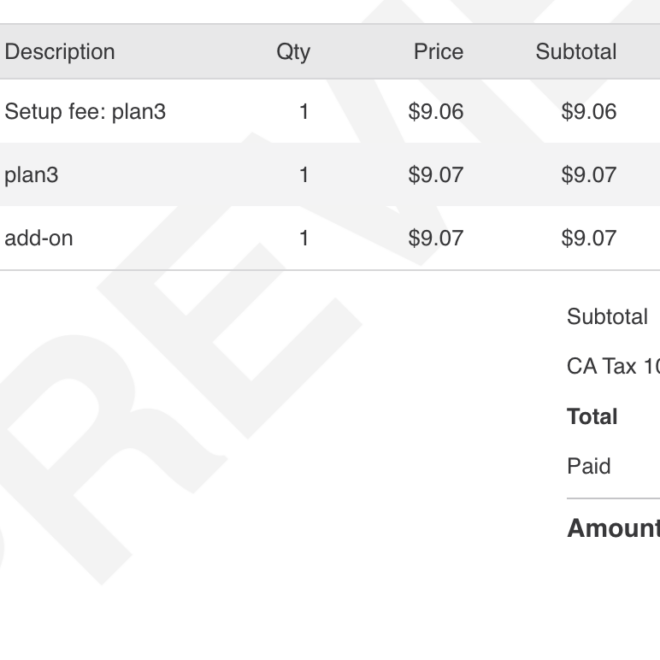
Task: Click the $9.07 price in plan3 row
Action: coord(436,175)
